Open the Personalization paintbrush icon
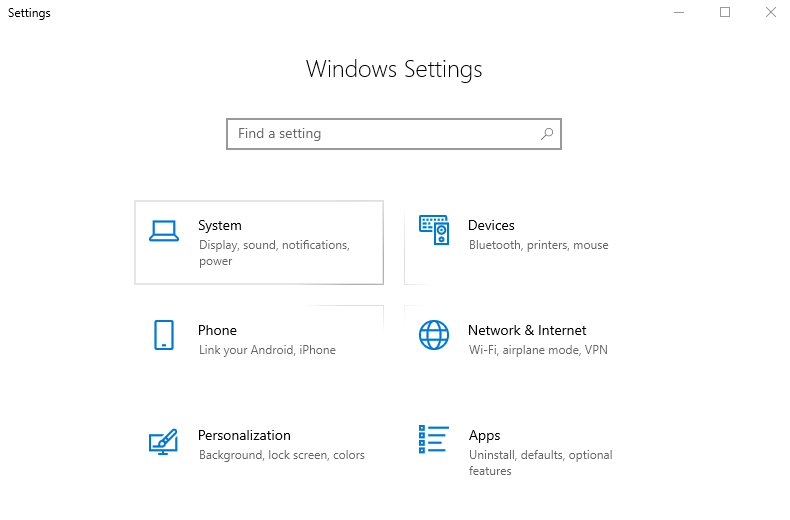 click(163, 442)
